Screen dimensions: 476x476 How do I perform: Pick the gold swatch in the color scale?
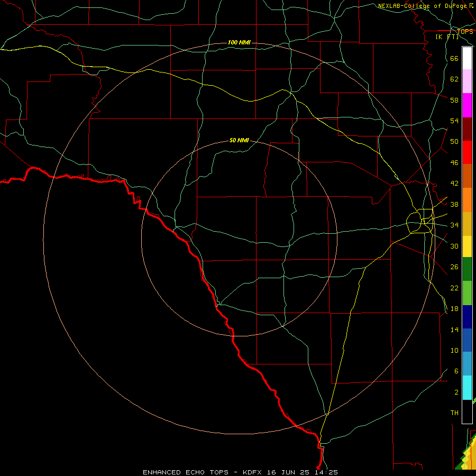[467, 224]
